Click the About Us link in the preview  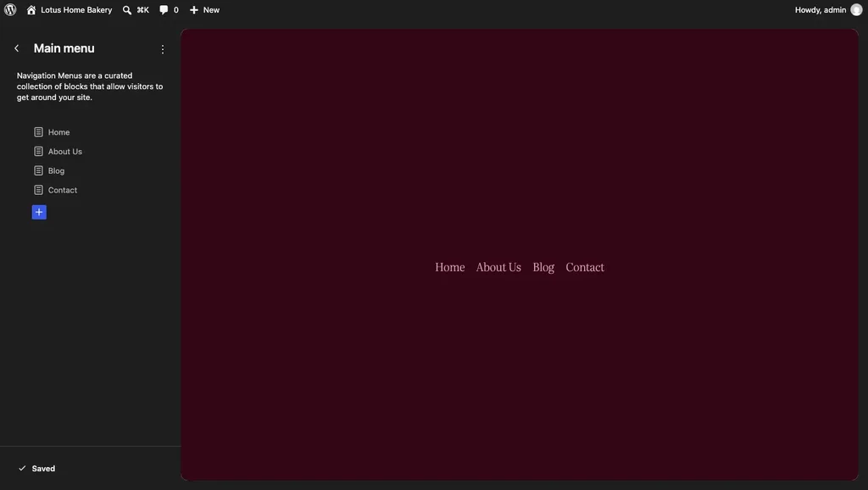(498, 267)
